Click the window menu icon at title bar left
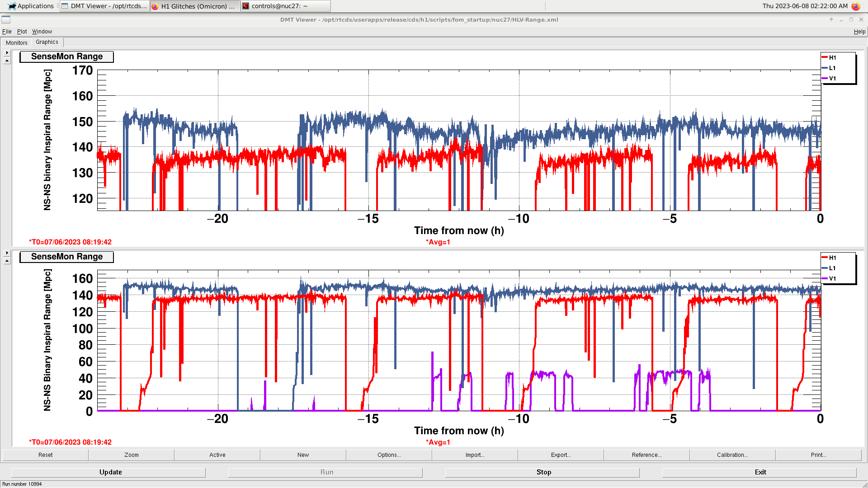This screenshot has height=488, width=868. tap(6, 19)
